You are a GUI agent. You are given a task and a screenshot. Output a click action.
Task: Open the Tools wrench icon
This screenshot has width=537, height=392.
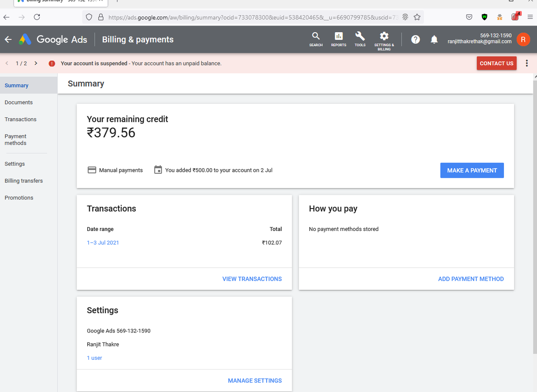tap(360, 39)
